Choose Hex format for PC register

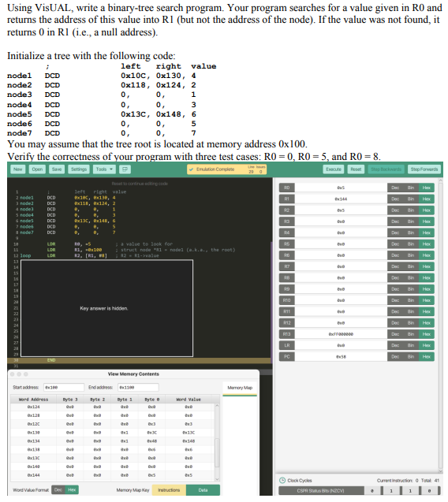(427, 357)
